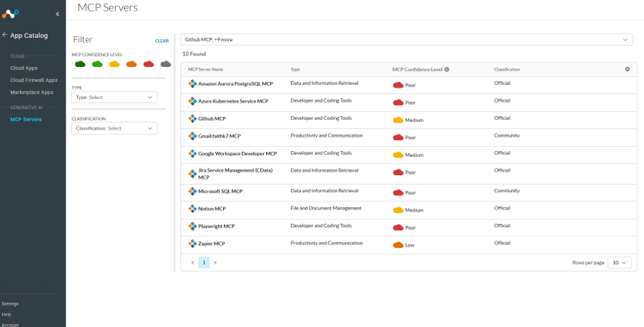Click Microsoft SQL MCP server icon

point(192,191)
